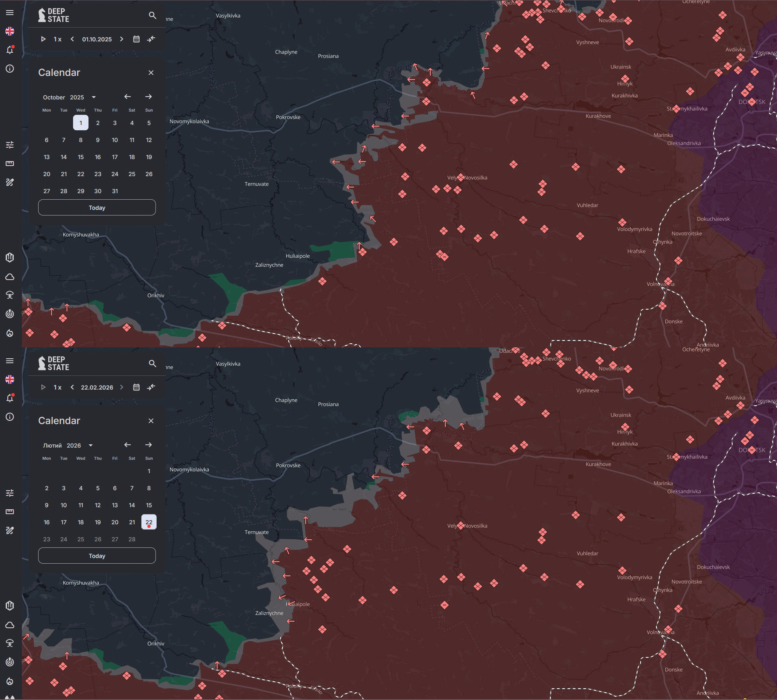
Task: Go to next month from Лютий 2026
Action: point(149,445)
